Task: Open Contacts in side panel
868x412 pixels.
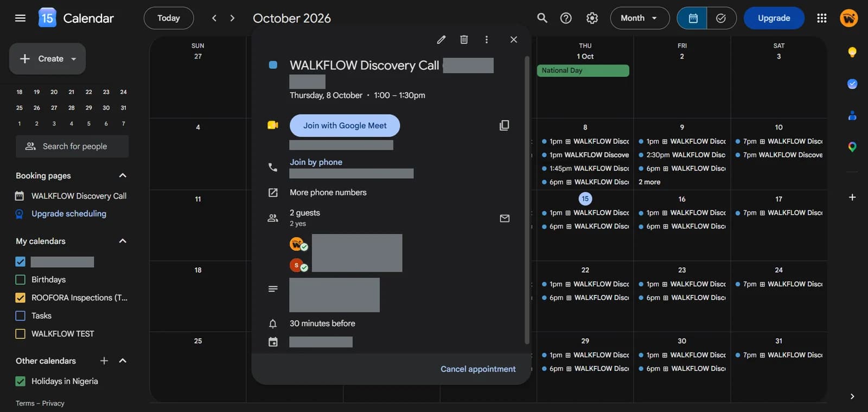Action: pyautogui.click(x=852, y=115)
